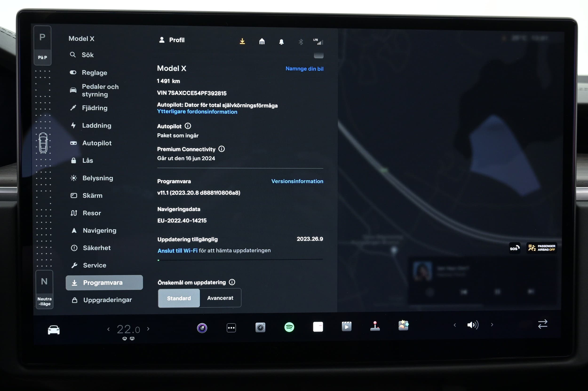Image resolution: width=588 pixels, height=391 pixels.
Task: Open the three-dot app launcher
Action: (231, 328)
